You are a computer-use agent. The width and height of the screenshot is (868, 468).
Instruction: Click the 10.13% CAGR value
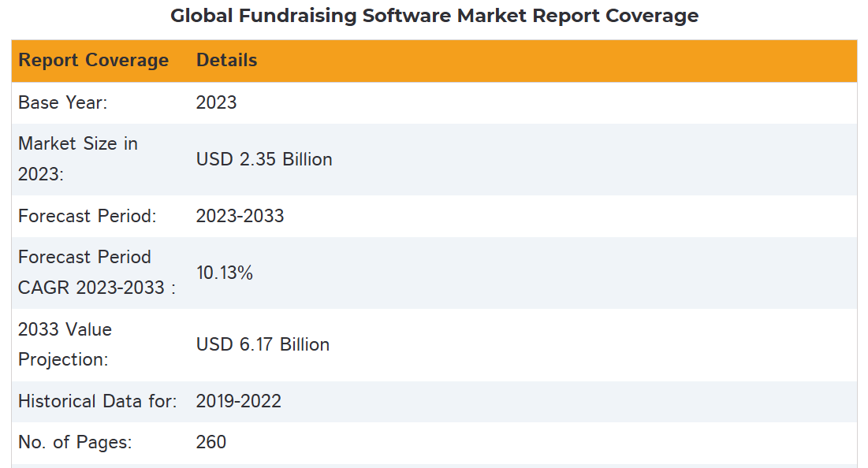(x=224, y=273)
